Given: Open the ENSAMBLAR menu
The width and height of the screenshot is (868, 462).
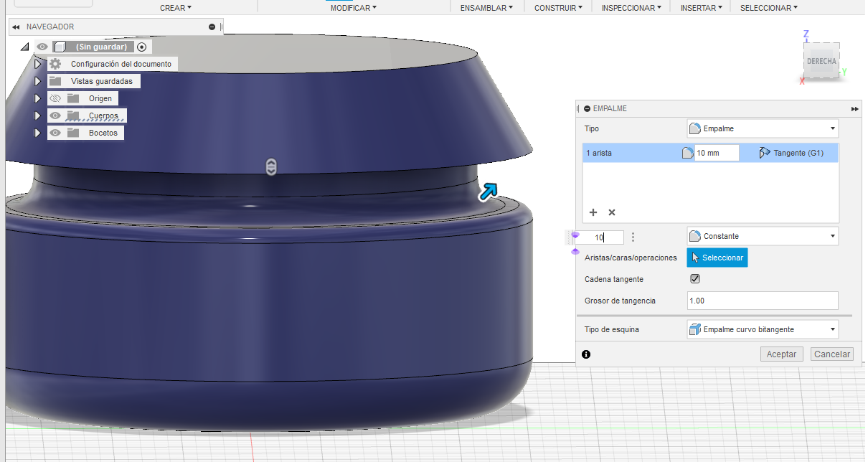Looking at the screenshot, I should click(x=486, y=8).
